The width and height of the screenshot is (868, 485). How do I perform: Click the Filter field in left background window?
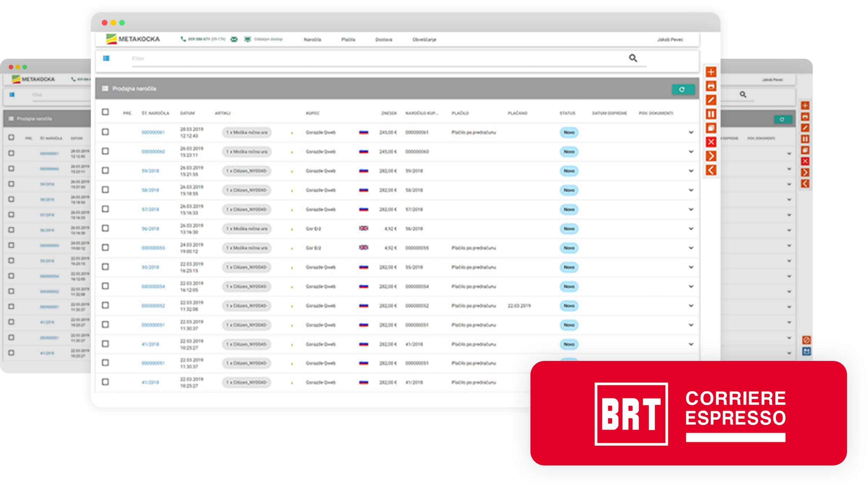pos(61,95)
